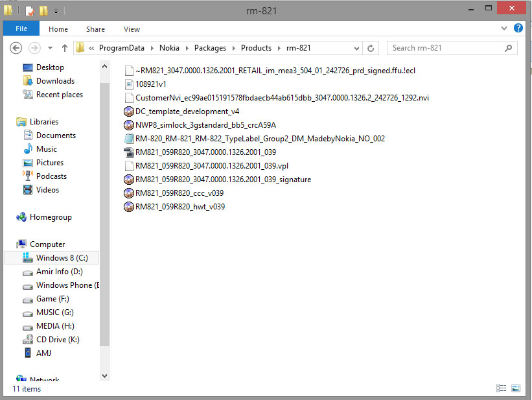Open the Quick Access Toolbar customize dropdown
This screenshot has height=400, width=532.
[x=56, y=12]
